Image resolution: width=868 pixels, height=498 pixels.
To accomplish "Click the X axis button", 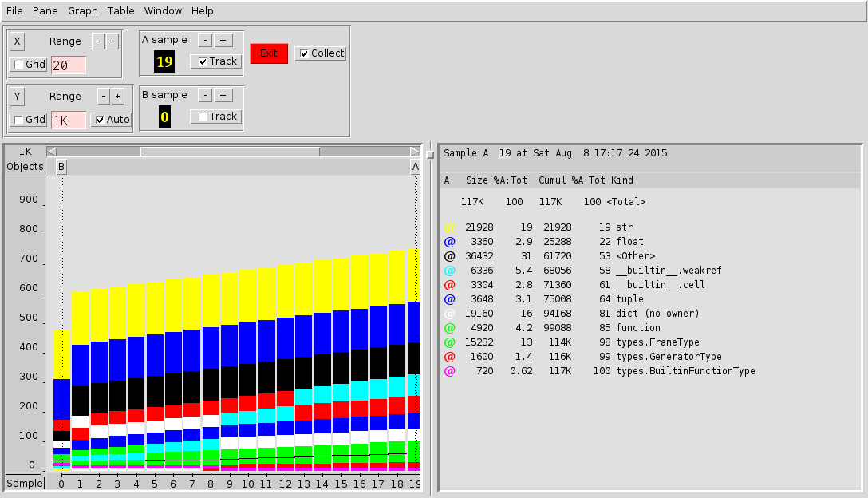I will click(18, 41).
